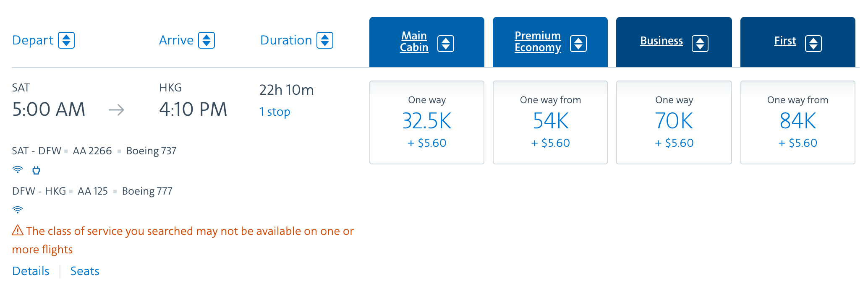Select the 32.5K Main Cabin fare
This screenshot has height=281, width=868.
pos(426,122)
